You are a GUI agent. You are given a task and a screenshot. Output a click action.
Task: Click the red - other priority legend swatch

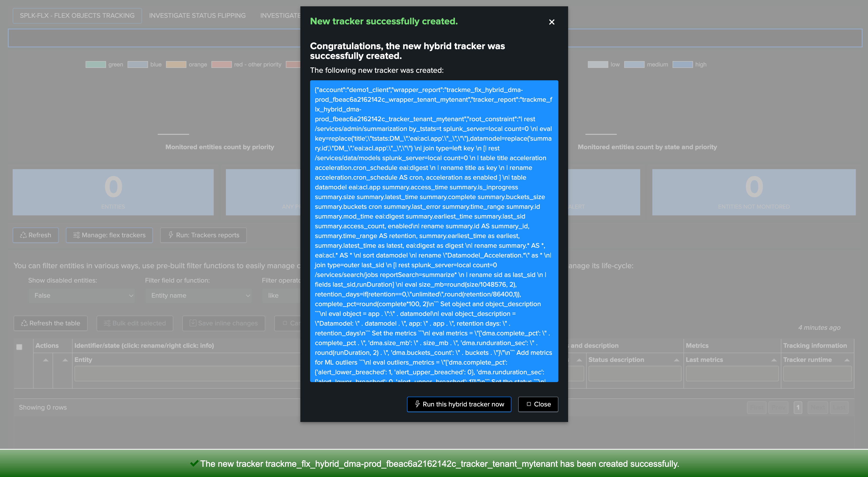pos(221,64)
